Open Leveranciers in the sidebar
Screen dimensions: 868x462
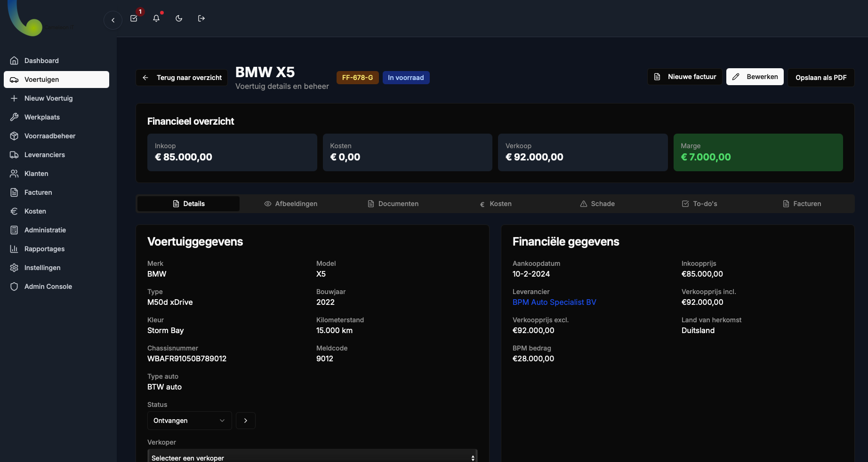coord(44,155)
